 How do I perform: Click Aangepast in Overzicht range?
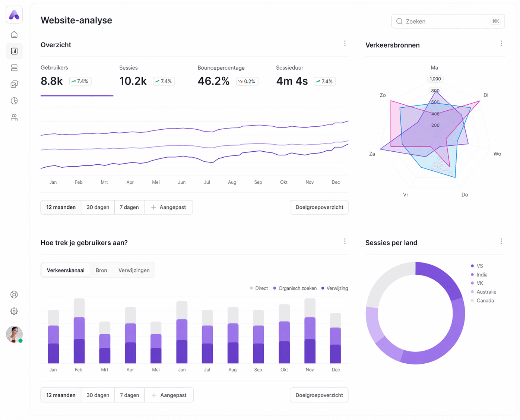coord(168,208)
